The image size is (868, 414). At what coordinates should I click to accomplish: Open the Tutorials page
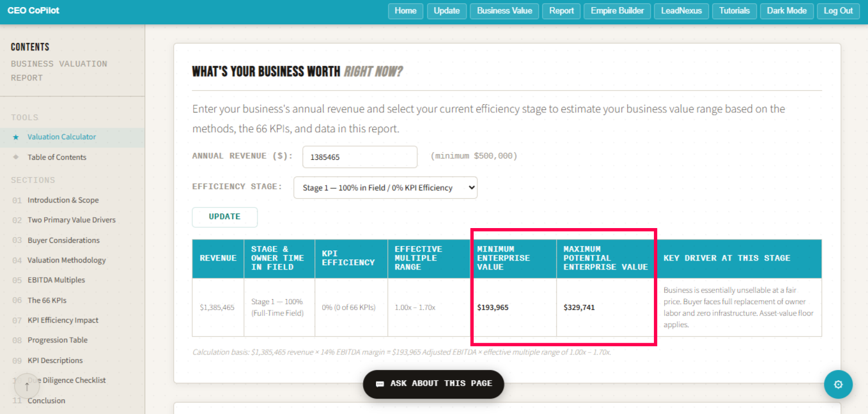(734, 11)
